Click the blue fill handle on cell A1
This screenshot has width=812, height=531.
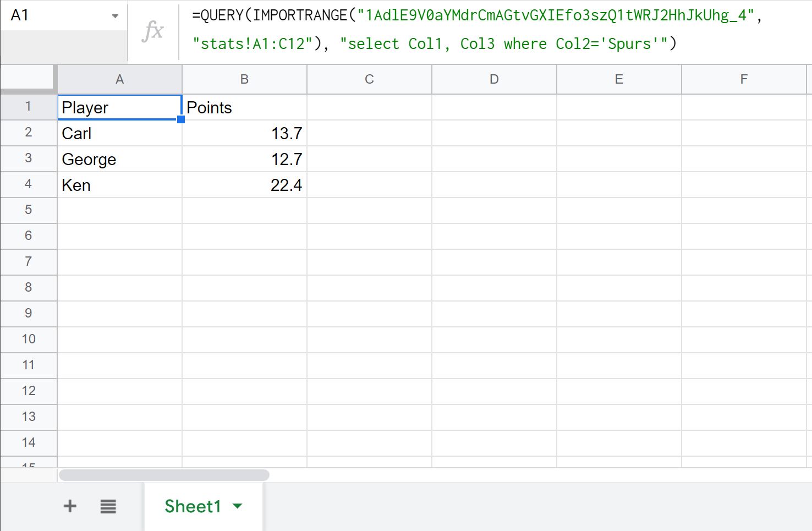181,119
